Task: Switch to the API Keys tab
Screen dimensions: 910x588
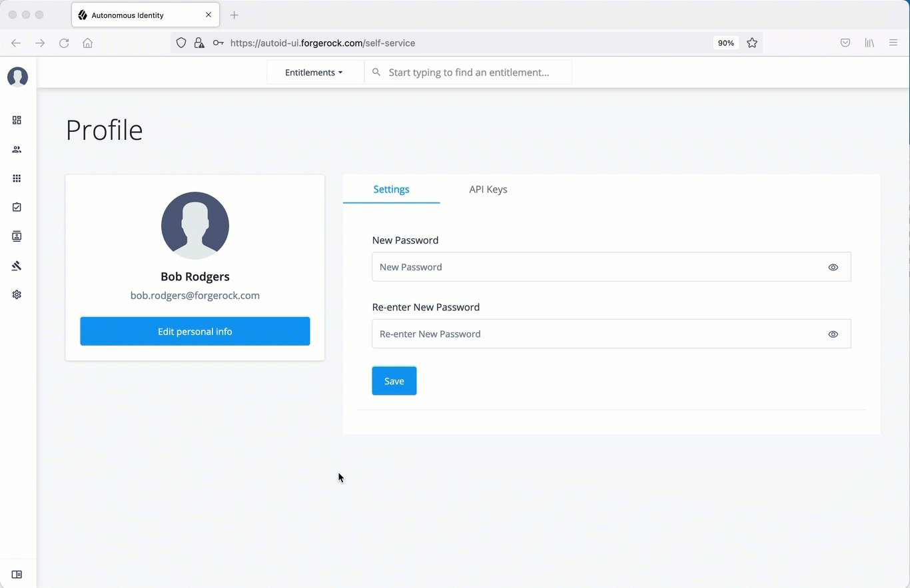Action: pos(488,189)
